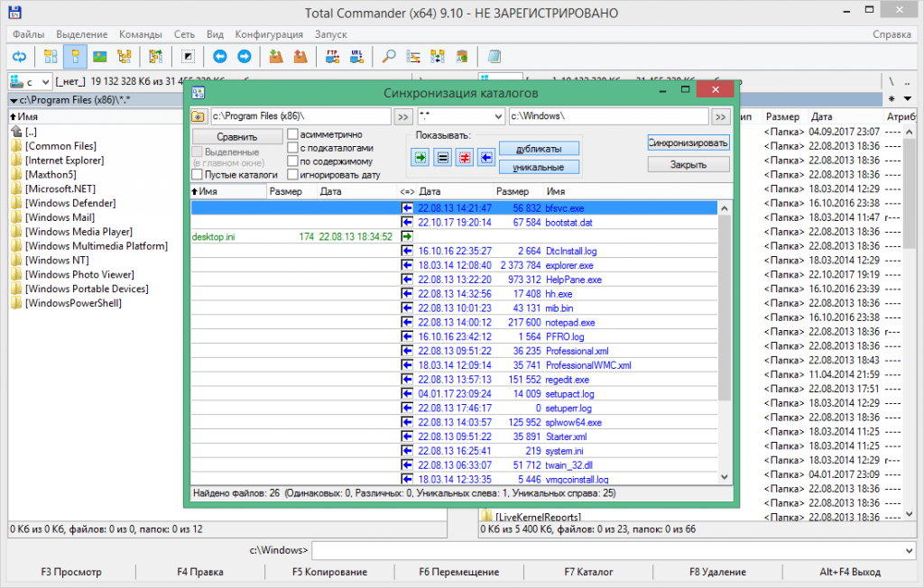Enable the игнорировать дату checkbox

pyautogui.click(x=293, y=174)
